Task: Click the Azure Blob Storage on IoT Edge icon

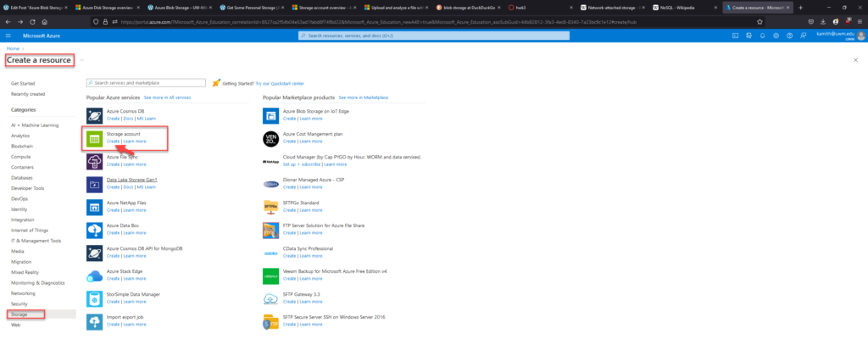Action: 270,116
